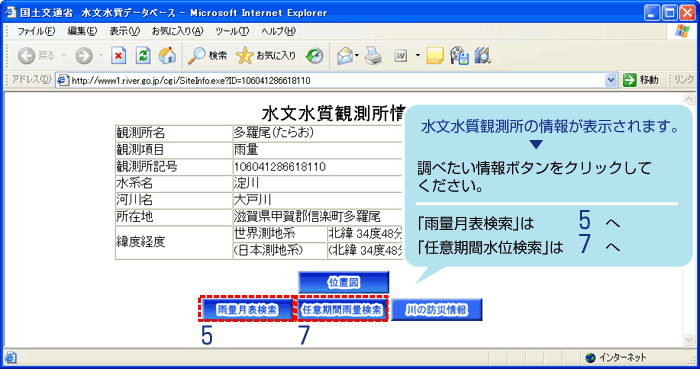Click the Back arrow icon
The height and width of the screenshot is (369, 700).
coord(26,56)
